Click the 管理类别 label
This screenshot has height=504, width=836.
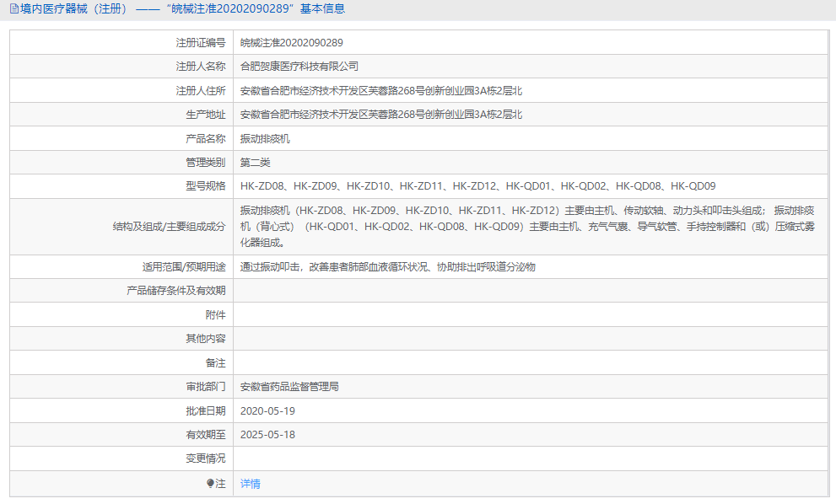(x=205, y=163)
